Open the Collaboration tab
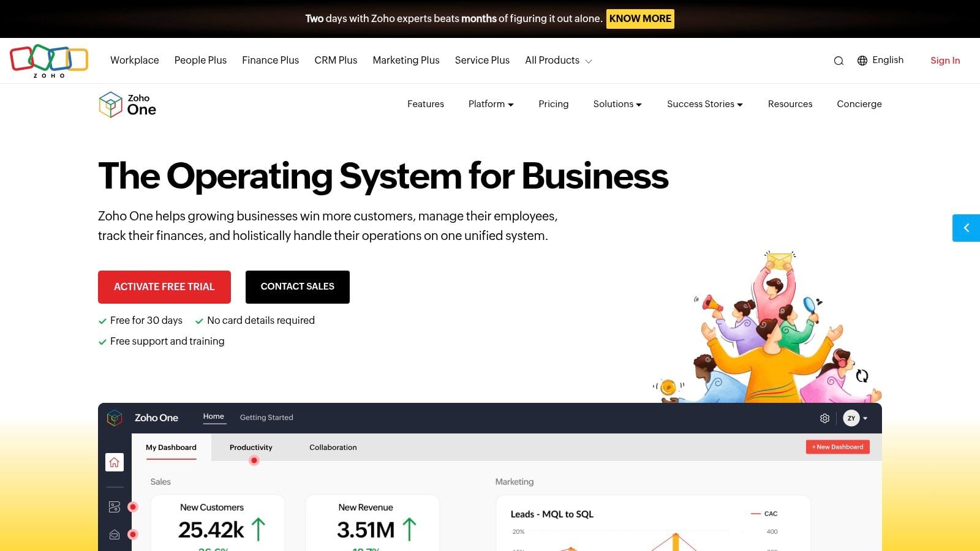980x551 pixels. [x=333, y=448]
